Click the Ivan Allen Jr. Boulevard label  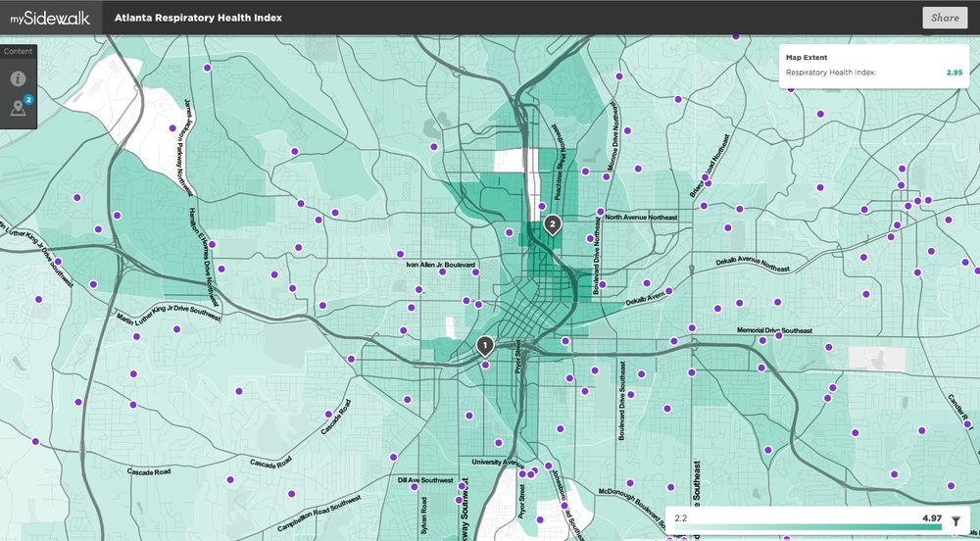[440, 264]
